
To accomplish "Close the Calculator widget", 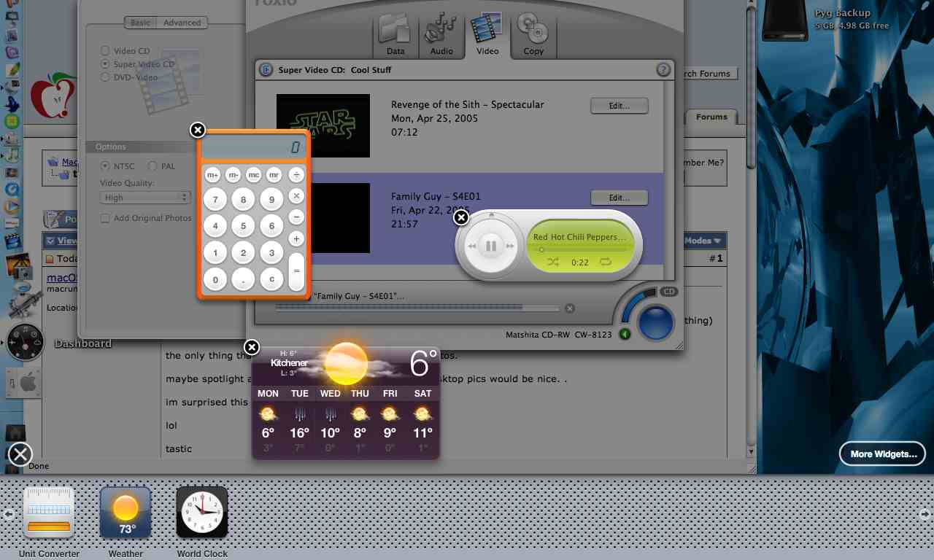I will click(198, 130).
